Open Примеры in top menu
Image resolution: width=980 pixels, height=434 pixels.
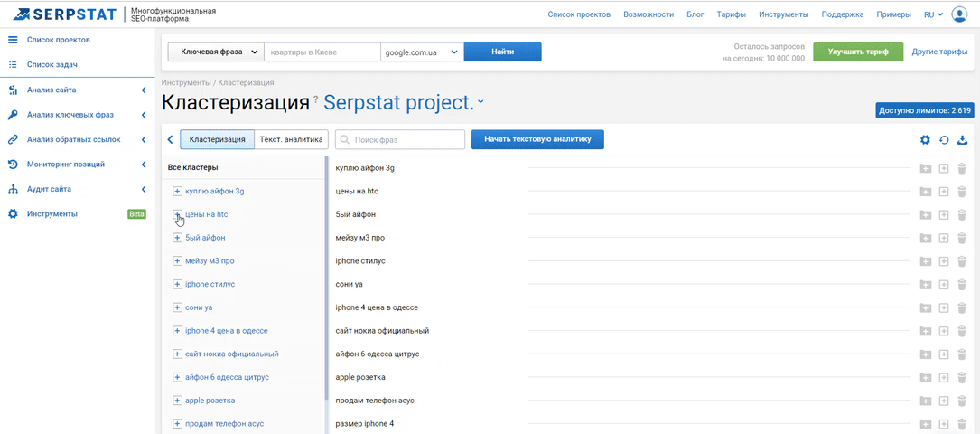click(x=894, y=14)
